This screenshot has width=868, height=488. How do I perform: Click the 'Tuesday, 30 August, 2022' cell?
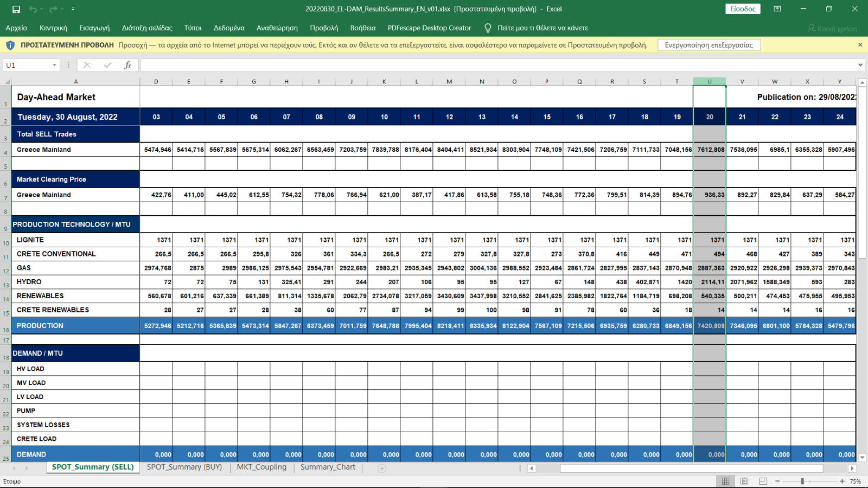(76, 117)
